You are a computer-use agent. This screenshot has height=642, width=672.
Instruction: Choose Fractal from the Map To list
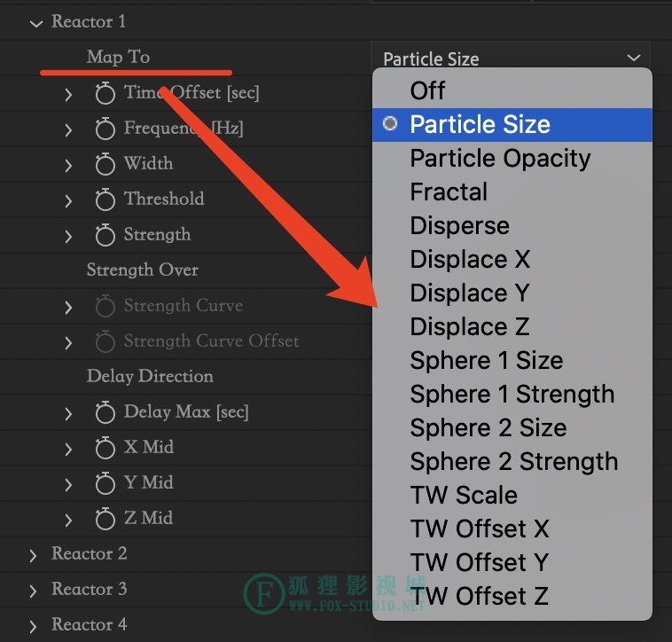pos(512,192)
